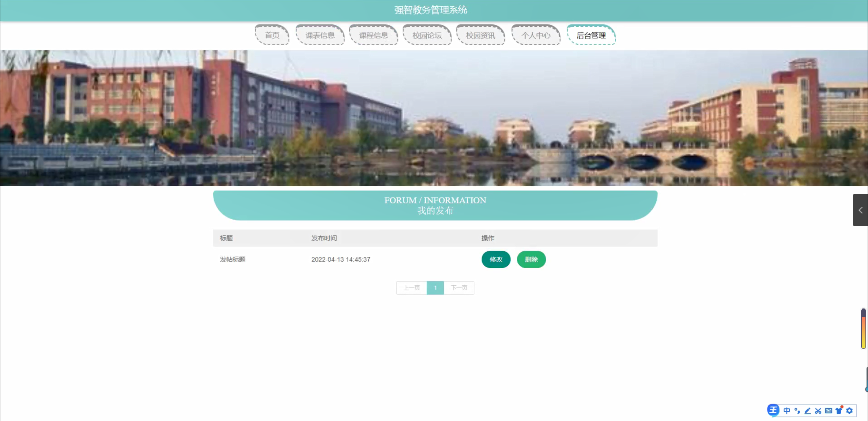Open the 校园资讯 page
Screen dimensions: 868x421
point(481,36)
